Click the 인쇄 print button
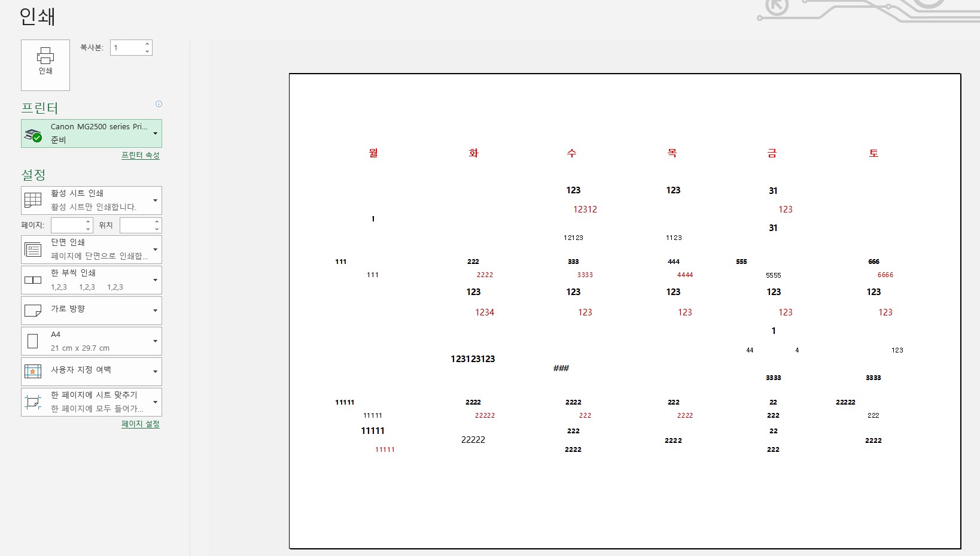The image size is (980, 556). [45, 65]
